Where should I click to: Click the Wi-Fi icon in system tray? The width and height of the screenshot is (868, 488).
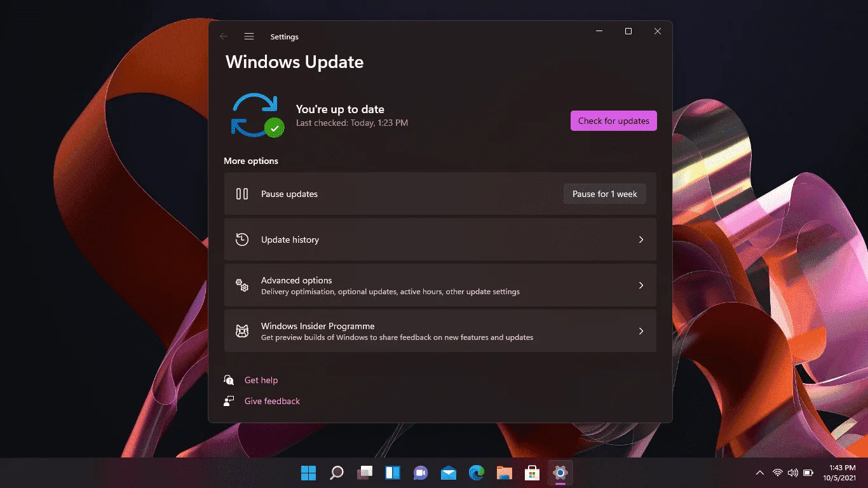[x=778, y=473]
